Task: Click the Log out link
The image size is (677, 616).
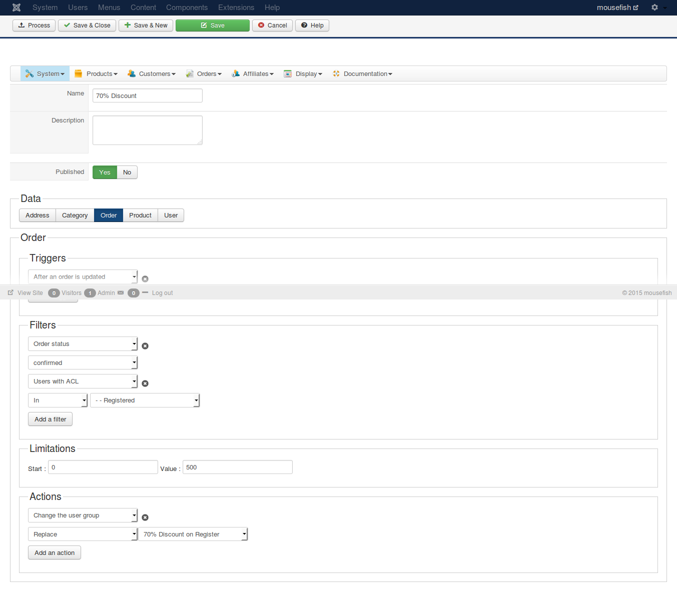Action: tap(162, 293)
